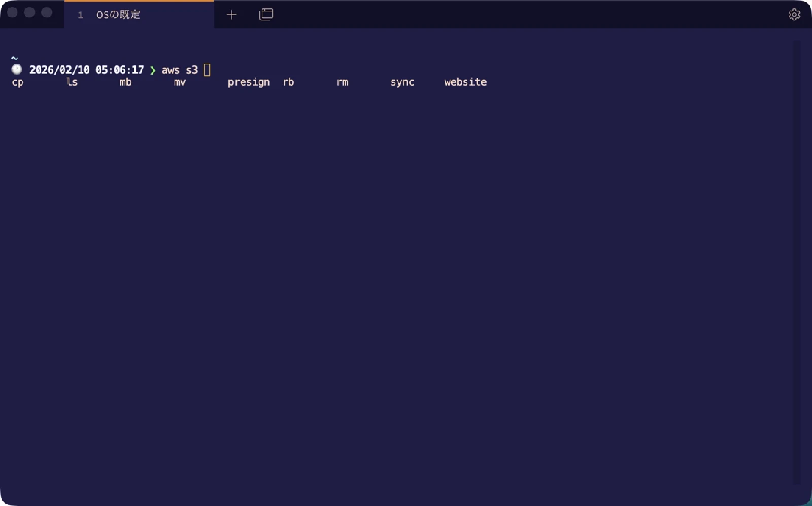Select the website completion suggestion
The image size is (812, 506).
pyautogui.click(x=465, y=82)
